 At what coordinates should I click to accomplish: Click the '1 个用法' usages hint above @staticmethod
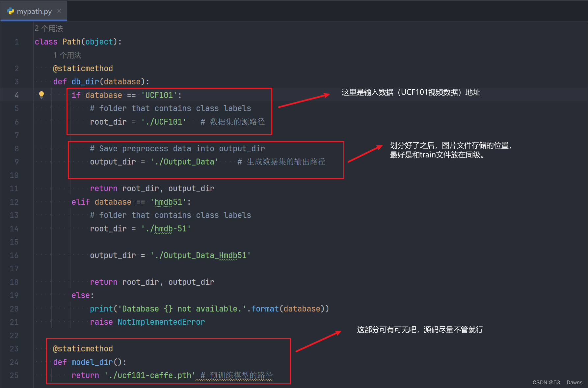(x=67, y=55)
